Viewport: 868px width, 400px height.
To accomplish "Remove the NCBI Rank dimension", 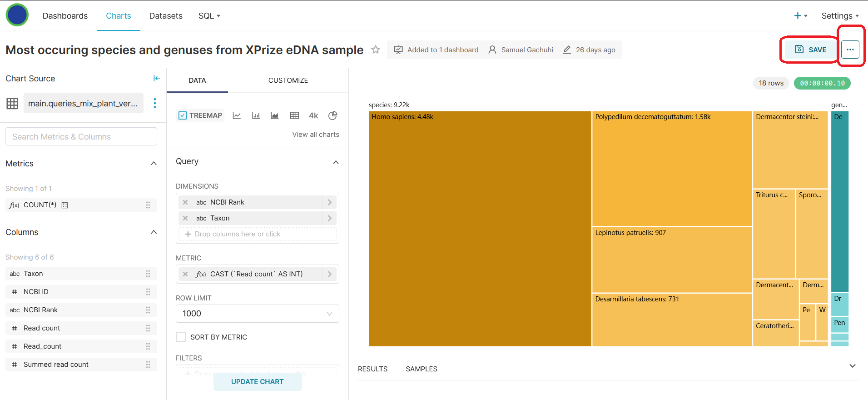I will click(x=185, y=202).
